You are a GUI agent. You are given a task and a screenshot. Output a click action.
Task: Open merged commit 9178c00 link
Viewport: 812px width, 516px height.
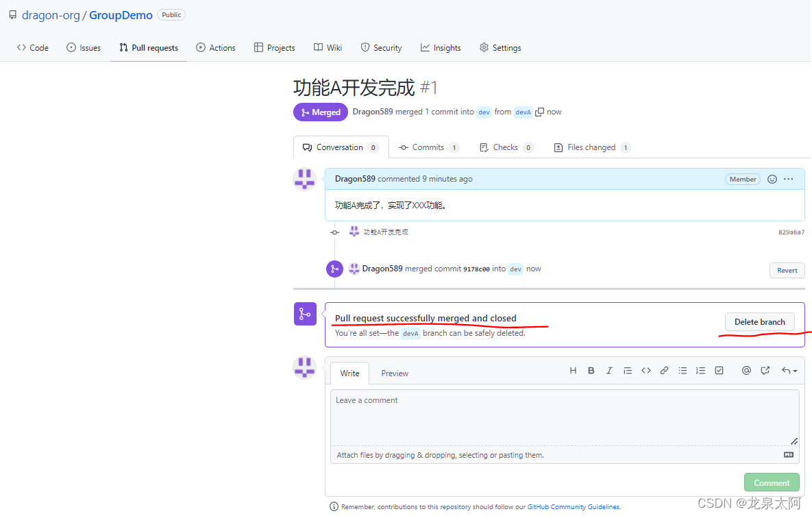coord(476,269)
